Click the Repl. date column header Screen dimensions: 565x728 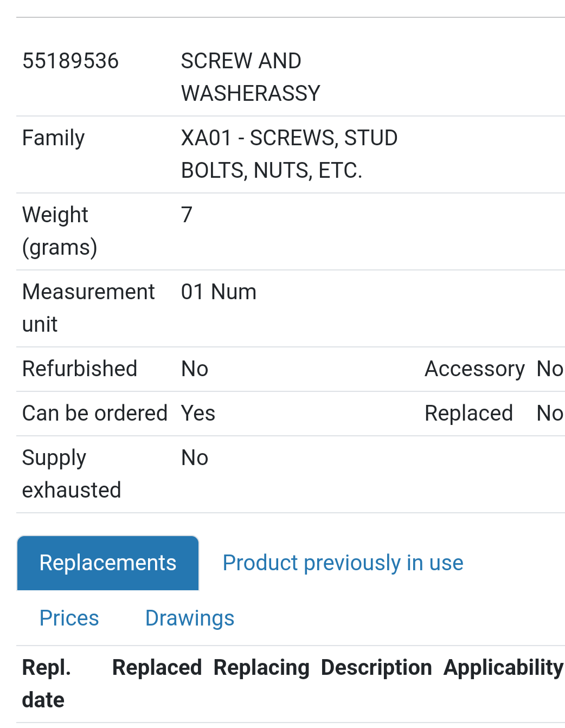click(47, 684)
